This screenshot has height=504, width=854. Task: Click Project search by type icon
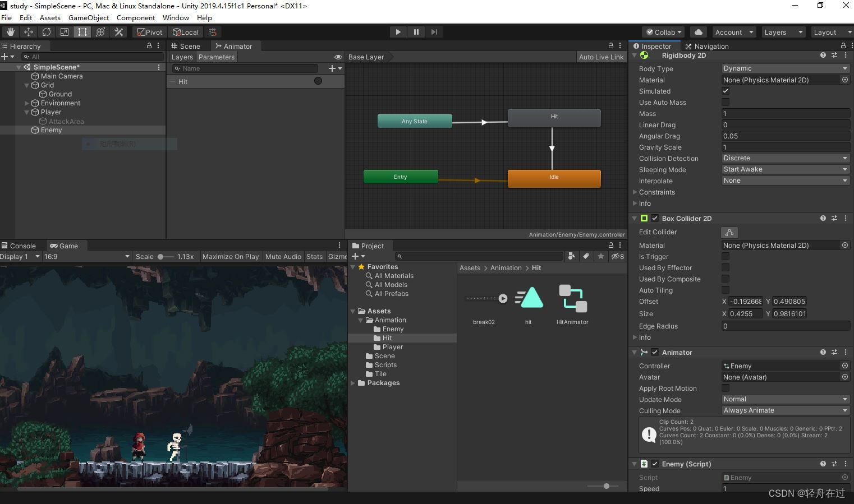(x=571, y=256)
